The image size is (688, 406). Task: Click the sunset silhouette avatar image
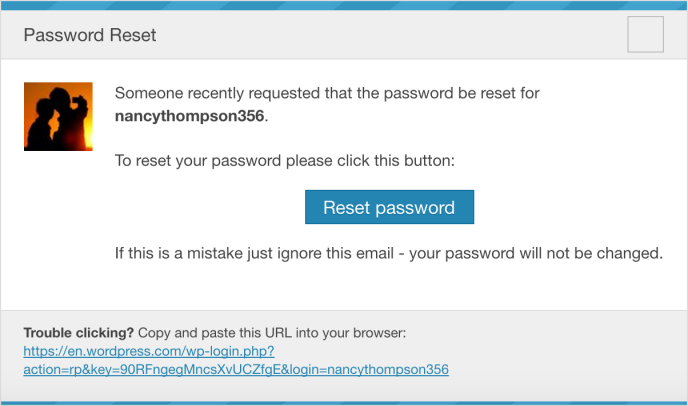pos(58,116)
